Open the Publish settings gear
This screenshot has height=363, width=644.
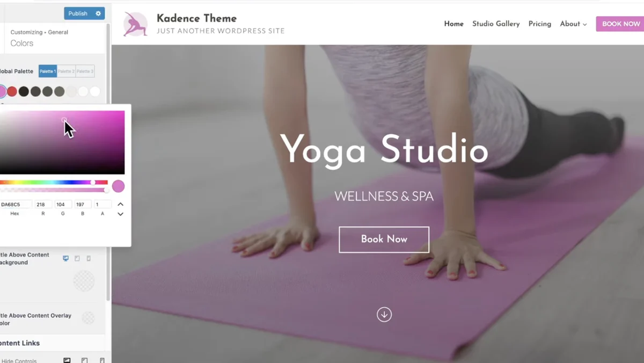[98, 13]
